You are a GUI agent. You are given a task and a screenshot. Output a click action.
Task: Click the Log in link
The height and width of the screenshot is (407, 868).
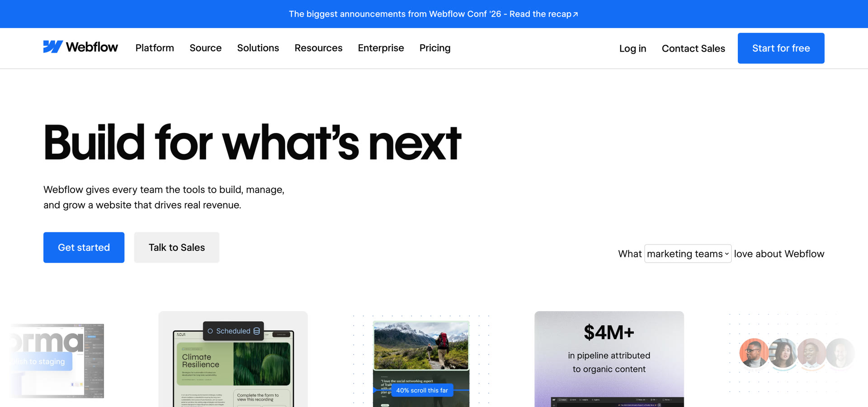click(x=632, y=48)
